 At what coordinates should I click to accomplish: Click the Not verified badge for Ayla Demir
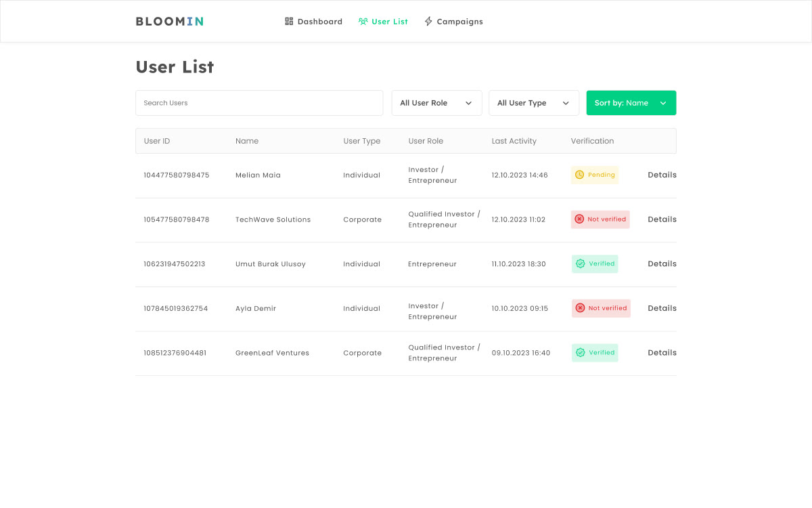(x=601, y=308)
